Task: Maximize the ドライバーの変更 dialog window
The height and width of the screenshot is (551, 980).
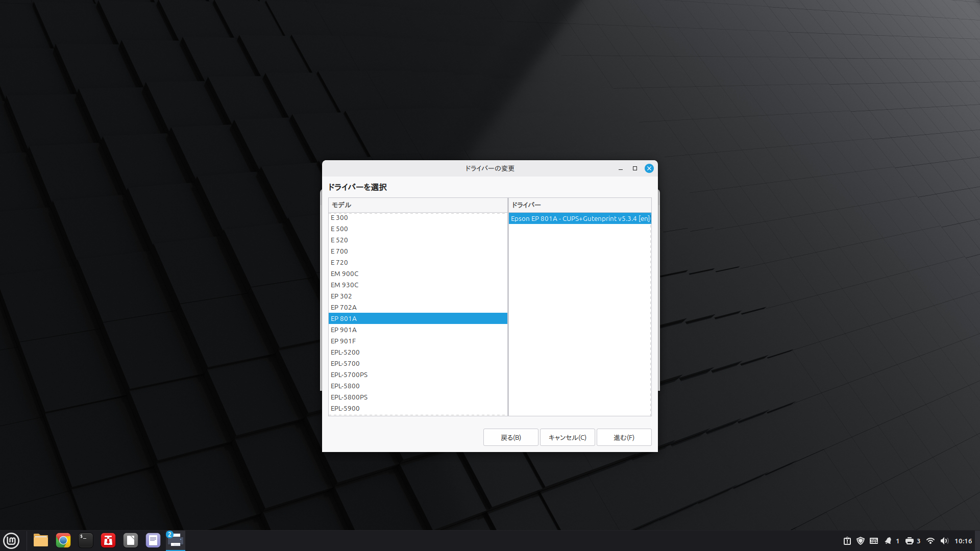Action: 635,168
